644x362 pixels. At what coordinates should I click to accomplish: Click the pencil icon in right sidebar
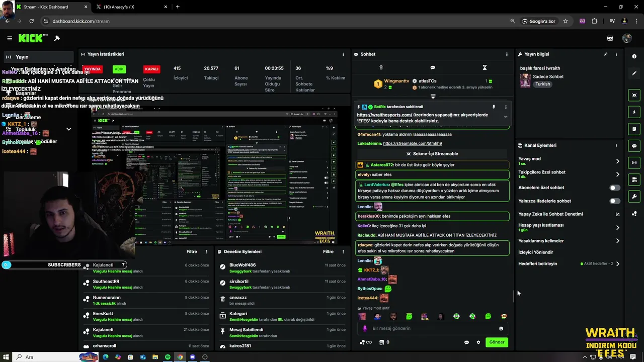[634, 73]
